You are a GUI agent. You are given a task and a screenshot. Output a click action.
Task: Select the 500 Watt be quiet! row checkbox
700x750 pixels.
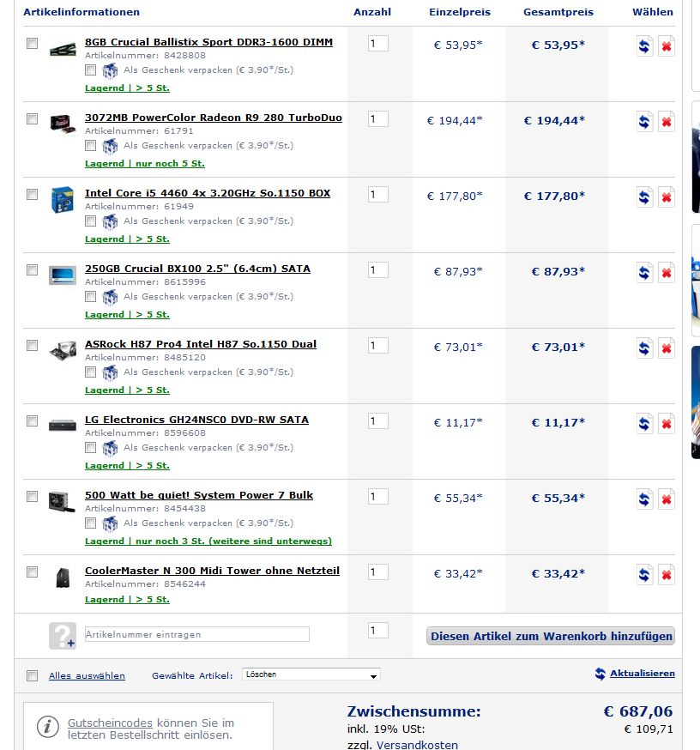tap(32, 497)
